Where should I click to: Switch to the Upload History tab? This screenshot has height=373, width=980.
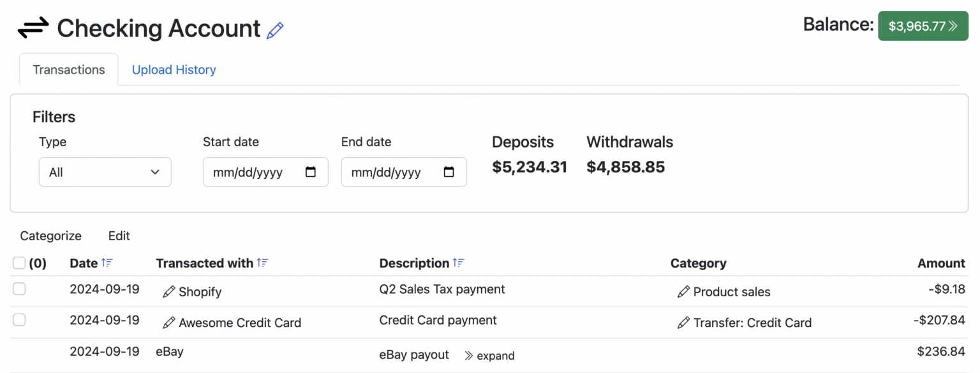pyautogui.click(x=174, y=70)
